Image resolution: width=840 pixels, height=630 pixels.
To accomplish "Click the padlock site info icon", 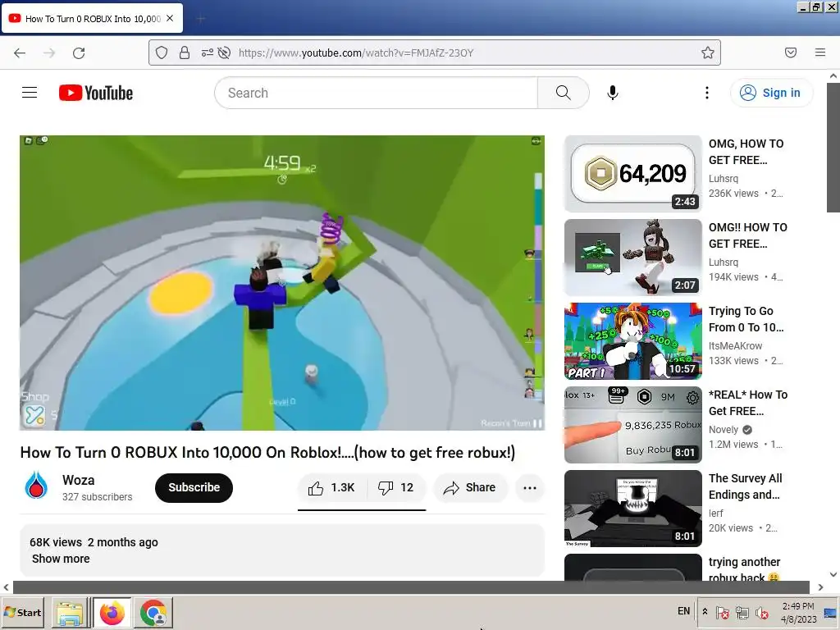I will (x=185, y=52).
